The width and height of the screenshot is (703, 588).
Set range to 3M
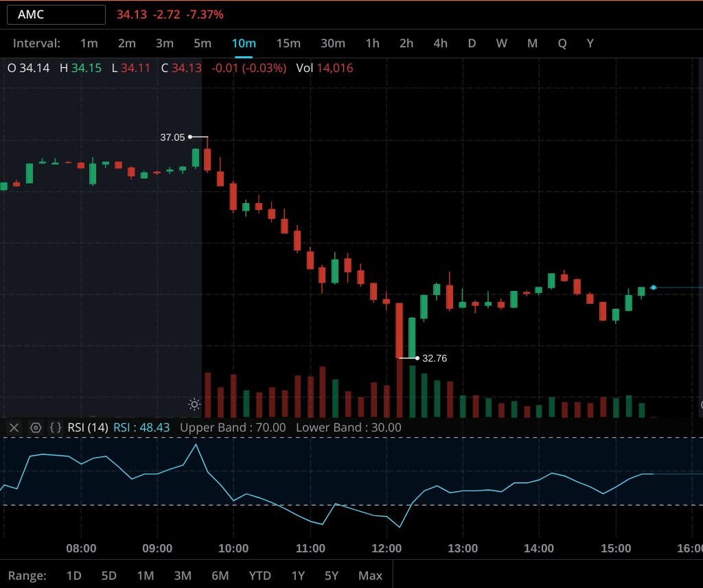pyautogui.click(x=183, y=576)
